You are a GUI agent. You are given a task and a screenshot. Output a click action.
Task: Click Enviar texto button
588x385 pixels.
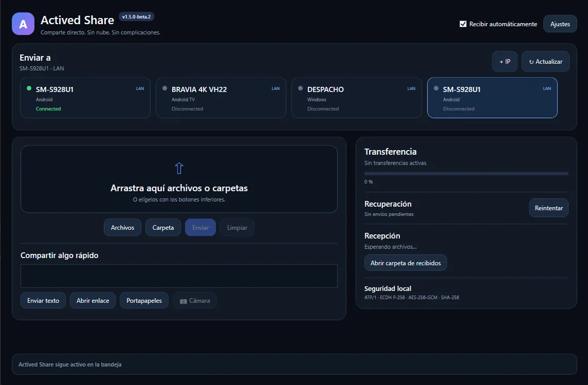[43, 301]
